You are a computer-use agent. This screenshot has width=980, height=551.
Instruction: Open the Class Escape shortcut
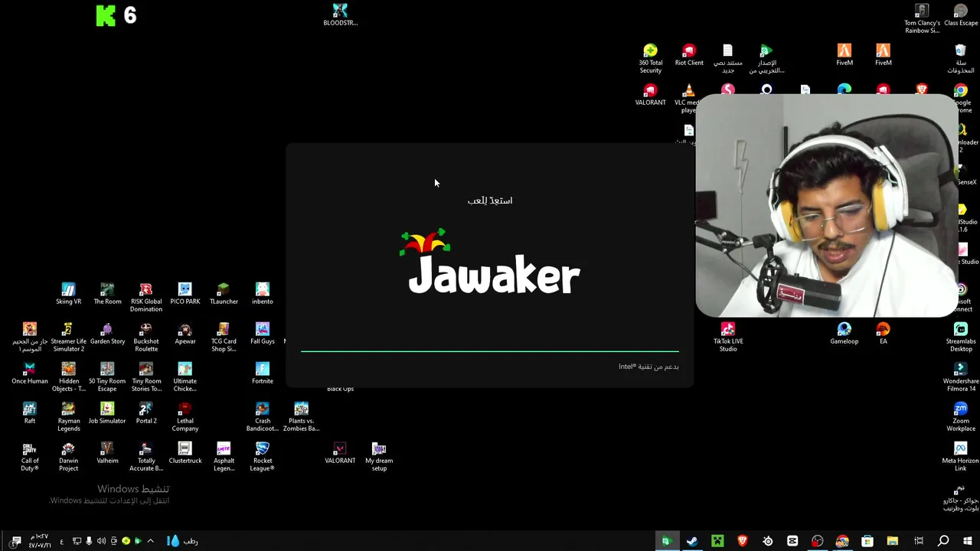[x=961, y=15]
